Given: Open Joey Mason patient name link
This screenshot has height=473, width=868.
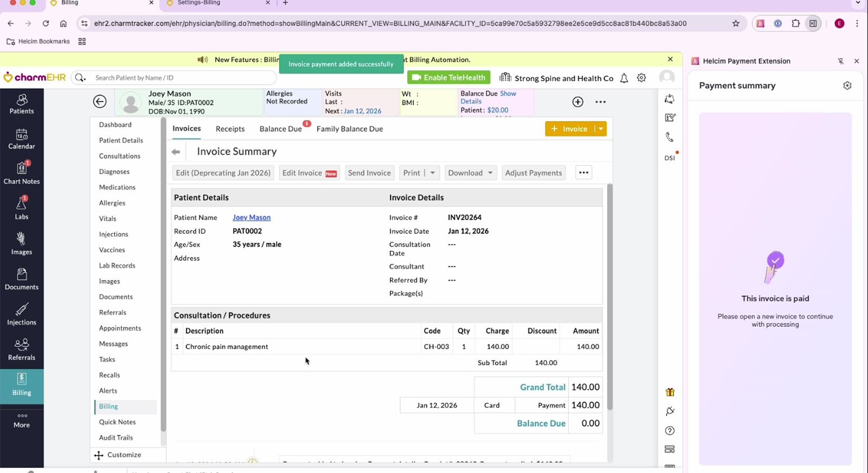Looking at the screenshot, I should [251, 218].
